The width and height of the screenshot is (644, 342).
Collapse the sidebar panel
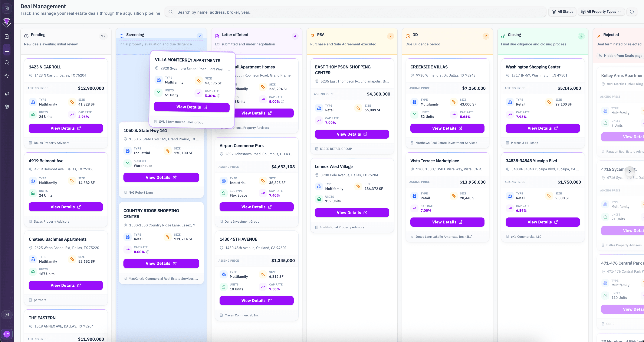[x=7, y=8]
